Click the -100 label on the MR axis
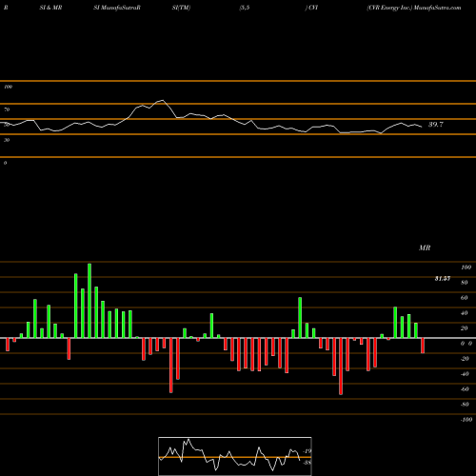Screen dimensions: 476x476 point(466,420)
